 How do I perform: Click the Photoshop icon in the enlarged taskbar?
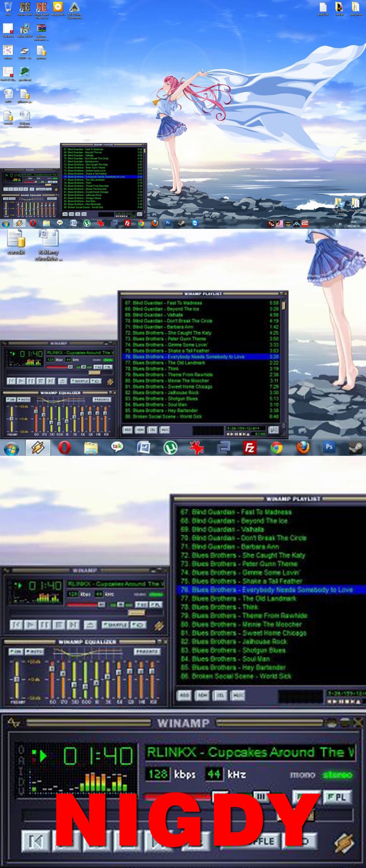pyautogui.click(x=329, y=447)
